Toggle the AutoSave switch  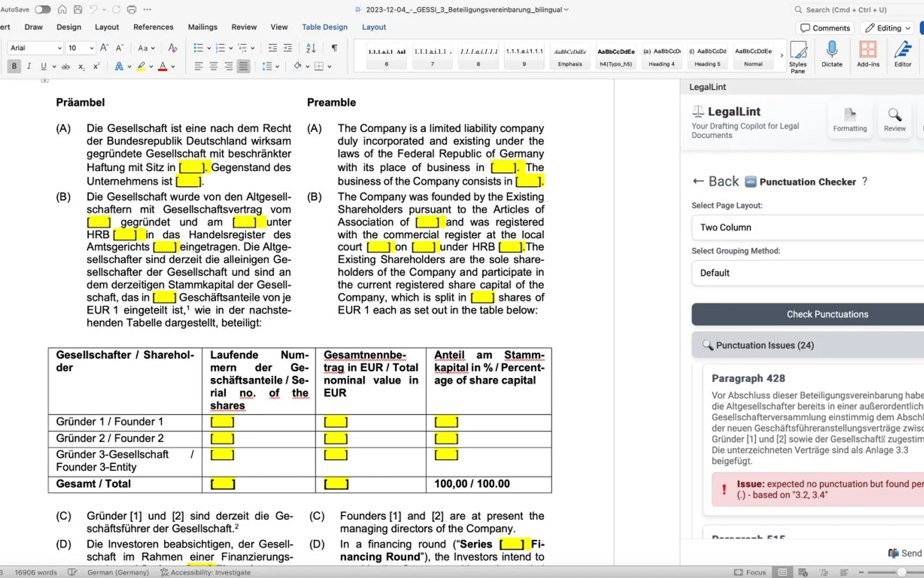43,9
